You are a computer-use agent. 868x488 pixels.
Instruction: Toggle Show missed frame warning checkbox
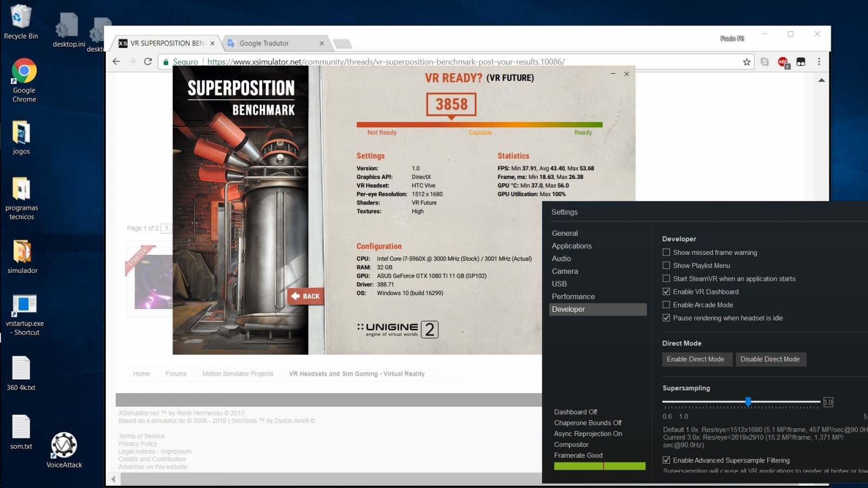click(x=666, y=252)
